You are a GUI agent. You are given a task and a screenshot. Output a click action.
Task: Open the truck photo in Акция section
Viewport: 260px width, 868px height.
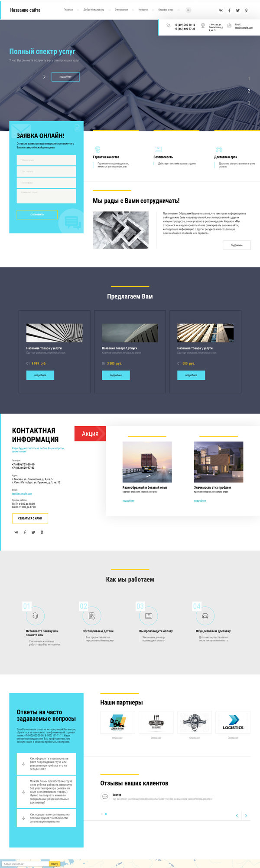coord(147,462)
